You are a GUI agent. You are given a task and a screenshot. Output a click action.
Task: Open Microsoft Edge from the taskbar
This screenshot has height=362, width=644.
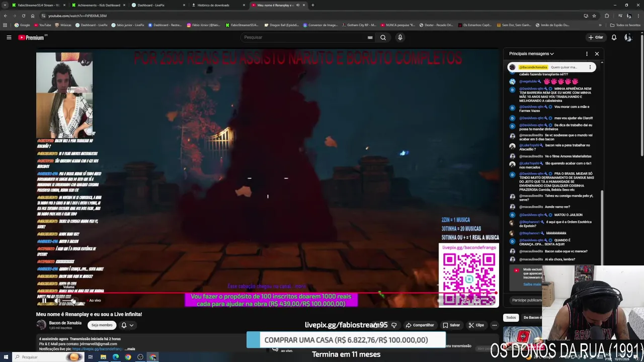coord(116,357)
